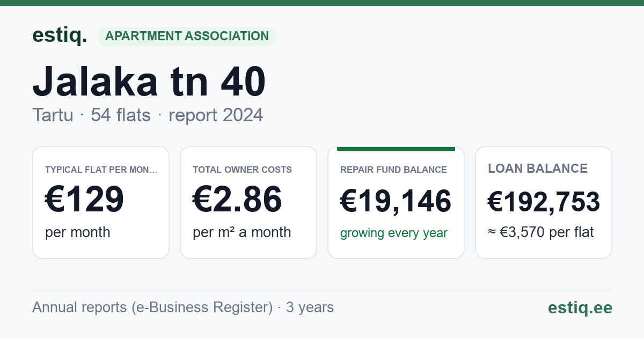This screenshot has width=644, height=338.
Task: Click the REPAIR FUND BALANCE label
Action: [393, 170]
